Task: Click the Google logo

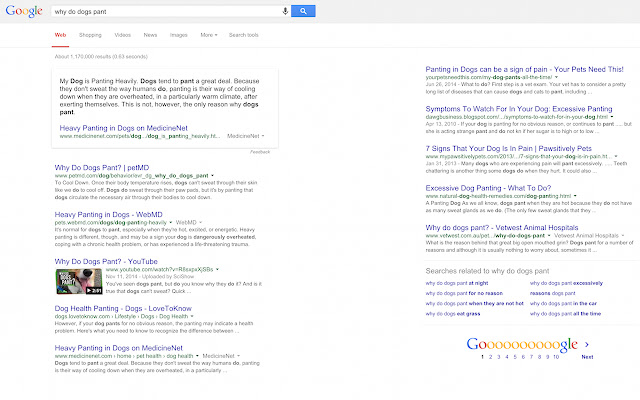Action: click(x=24, y=11)
